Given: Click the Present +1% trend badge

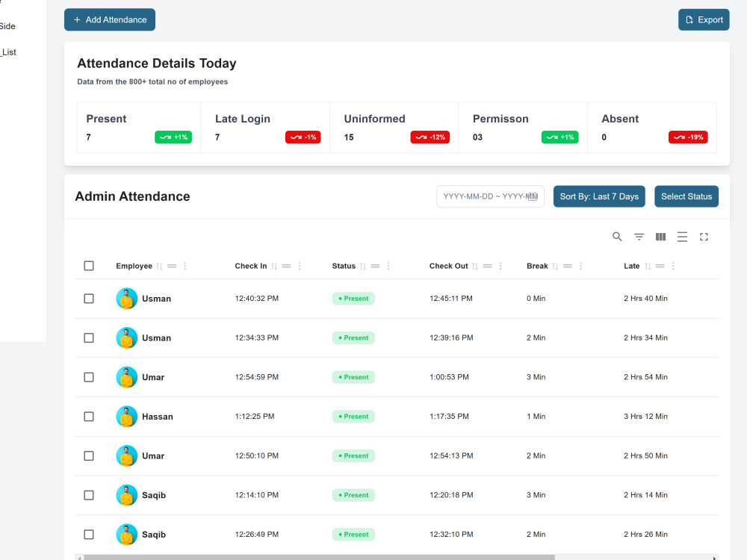Looking at the screenshot, I should coord(173,137).
